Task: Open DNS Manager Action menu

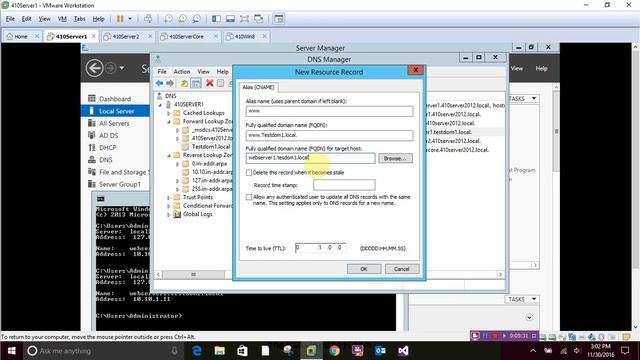Action: (182, 71)
